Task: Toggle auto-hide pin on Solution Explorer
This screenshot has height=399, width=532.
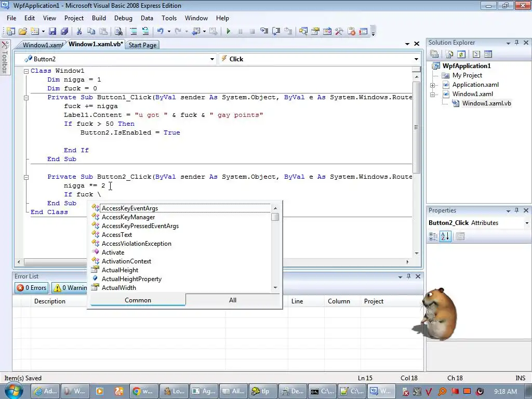Action: click(517, 43)
